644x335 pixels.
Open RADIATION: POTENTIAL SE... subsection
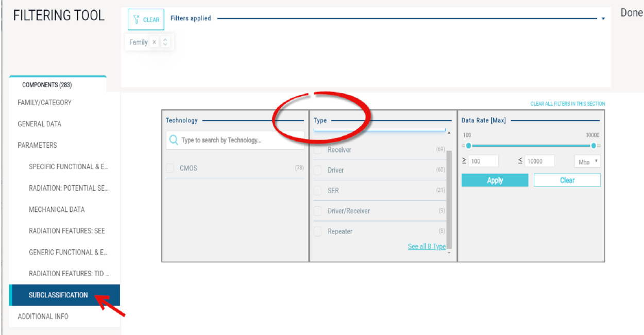click(x=69, y=188)
